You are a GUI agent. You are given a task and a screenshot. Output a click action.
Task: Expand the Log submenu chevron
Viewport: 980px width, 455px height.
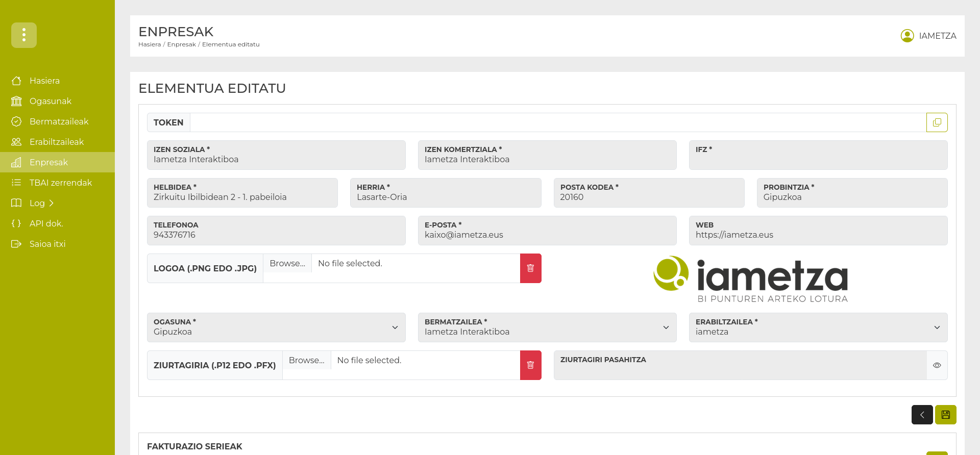coord(51,203)
